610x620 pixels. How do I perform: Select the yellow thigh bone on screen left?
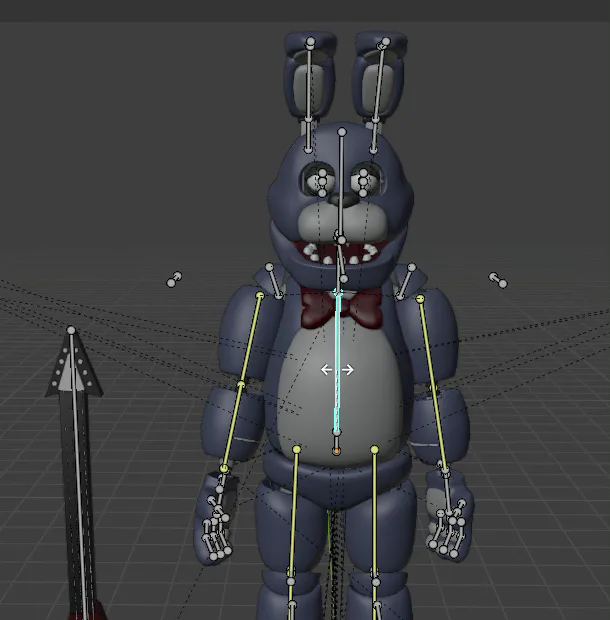click(294, 510)
